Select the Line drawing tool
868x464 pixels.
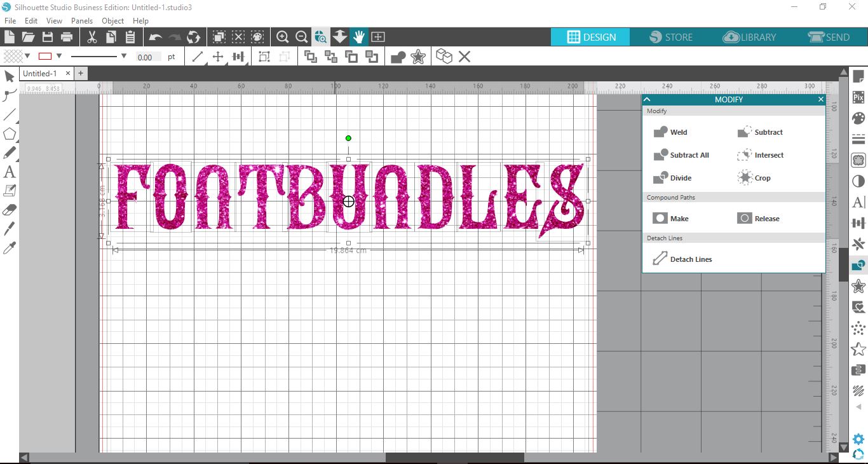pyautogui.click(x=10, y=114)
